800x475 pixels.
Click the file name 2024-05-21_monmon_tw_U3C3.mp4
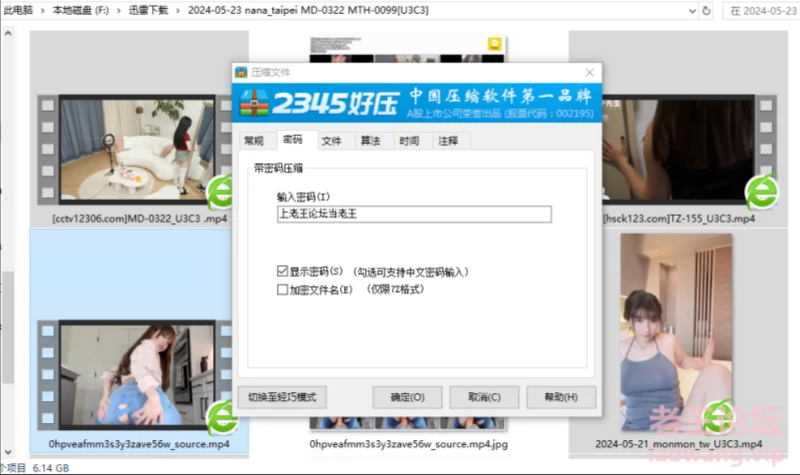pyautogui.click(x=679, y=444)
